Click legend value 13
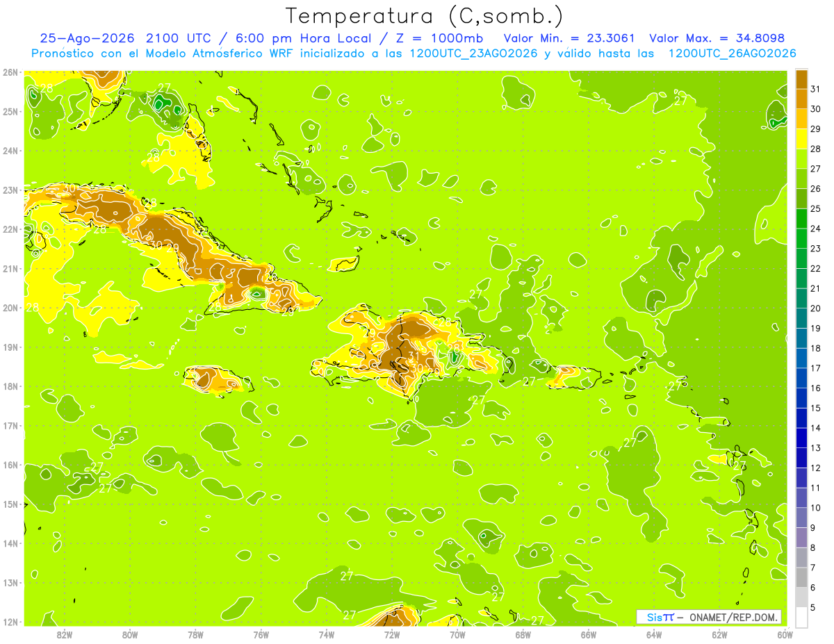 (x=815, y=448)
